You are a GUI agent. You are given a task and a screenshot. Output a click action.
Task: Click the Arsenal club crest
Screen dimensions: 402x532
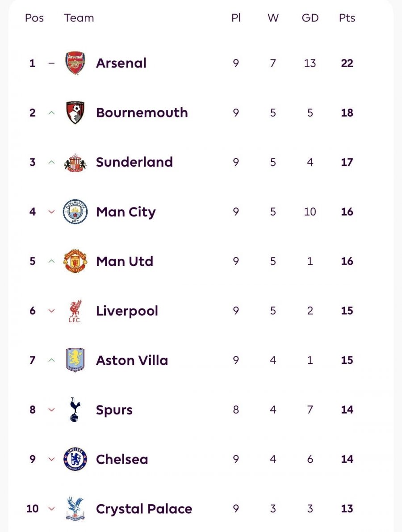[75, 63]
